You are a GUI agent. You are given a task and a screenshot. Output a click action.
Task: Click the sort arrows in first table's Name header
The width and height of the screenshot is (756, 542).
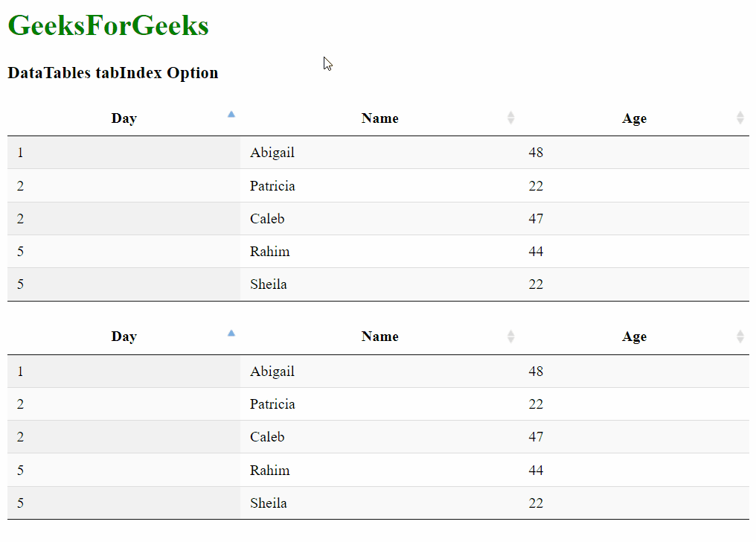pyautogui.click(x=510, y=118)
